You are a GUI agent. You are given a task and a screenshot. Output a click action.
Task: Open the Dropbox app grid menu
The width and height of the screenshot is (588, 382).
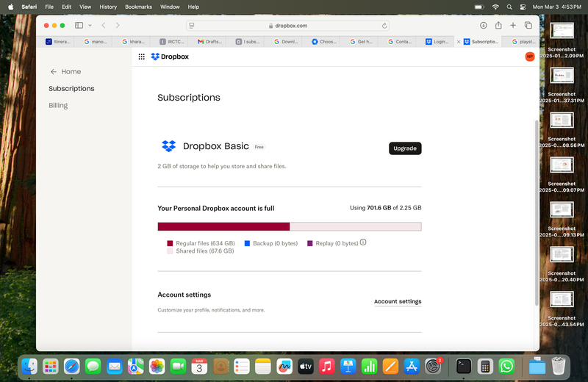(x=141, y=57)
